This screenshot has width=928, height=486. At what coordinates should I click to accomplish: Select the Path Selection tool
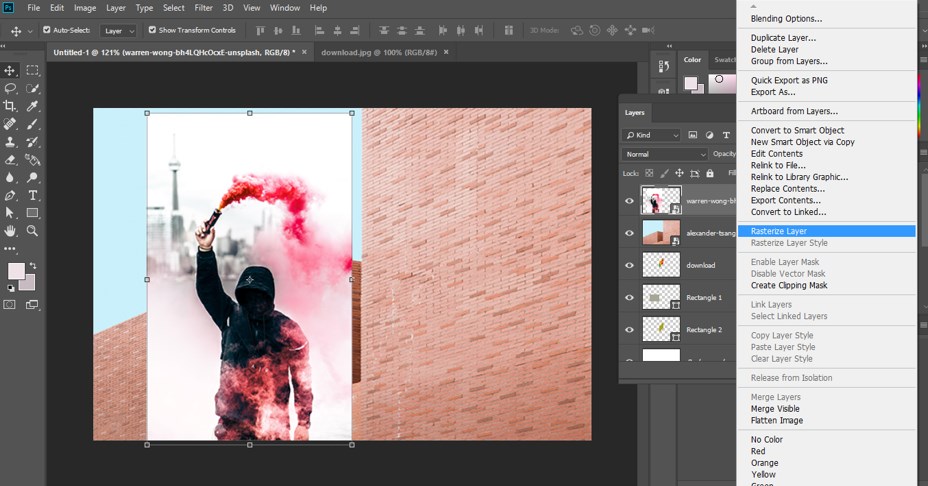pyautogui.click(x=10, y=213)
